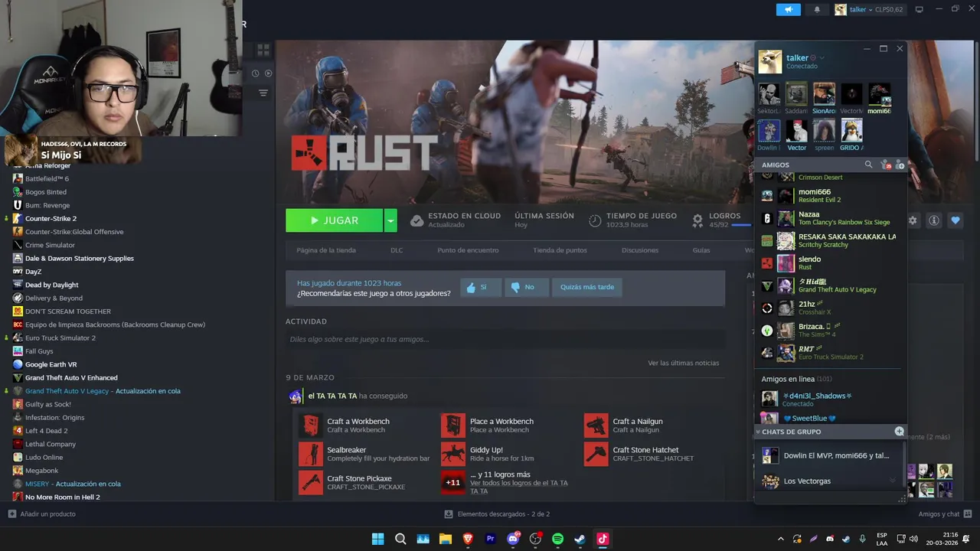
Task: Open Rust game info icon
Action: tap(934, 220)
